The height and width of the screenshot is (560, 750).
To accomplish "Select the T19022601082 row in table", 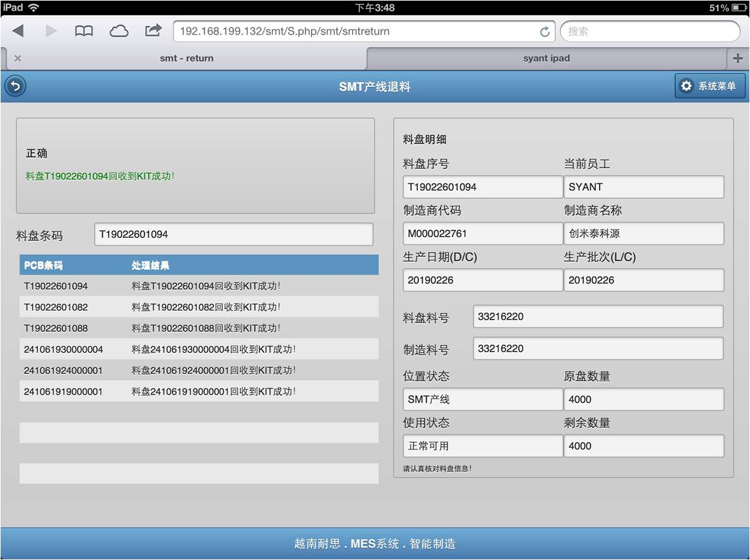I will [199, 307].
